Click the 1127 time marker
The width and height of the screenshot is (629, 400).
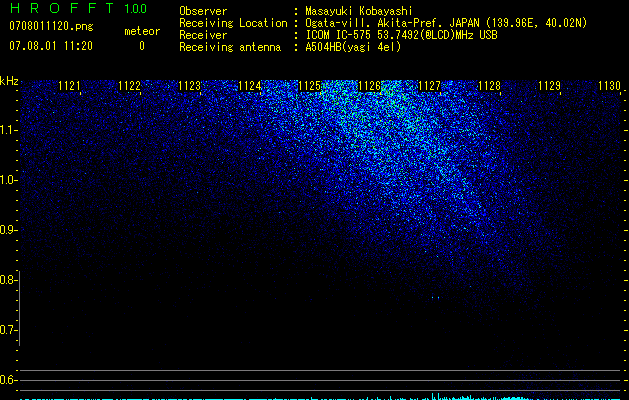pyautogui.click(x=429, y=86)
